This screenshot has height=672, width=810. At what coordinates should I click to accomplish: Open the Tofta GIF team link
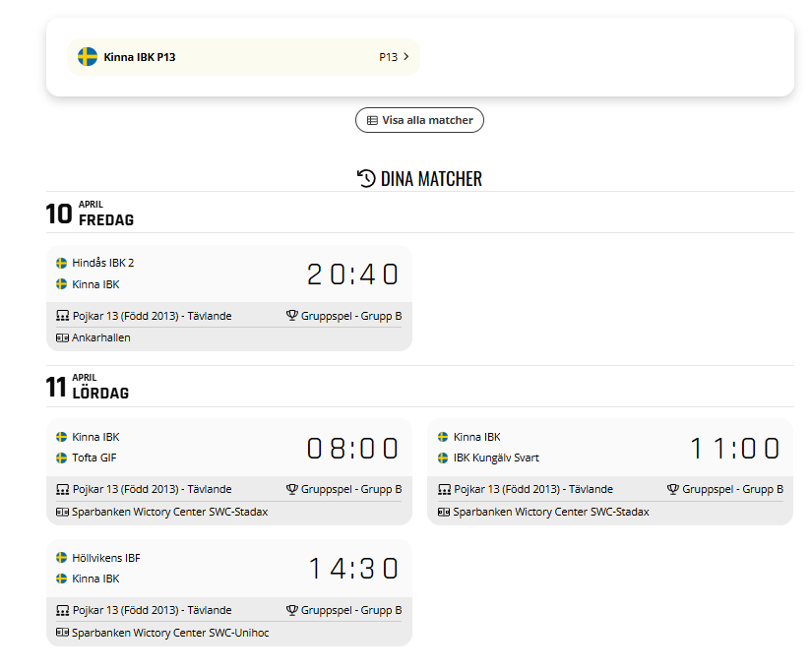pyautogui.click(x=95, y=458)
